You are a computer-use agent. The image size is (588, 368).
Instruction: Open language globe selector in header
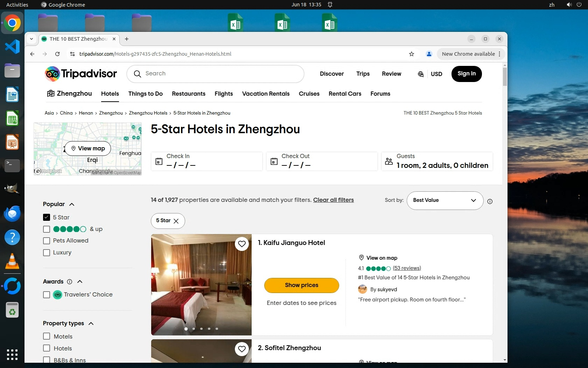pyautogui.click(x=421, y=74)
